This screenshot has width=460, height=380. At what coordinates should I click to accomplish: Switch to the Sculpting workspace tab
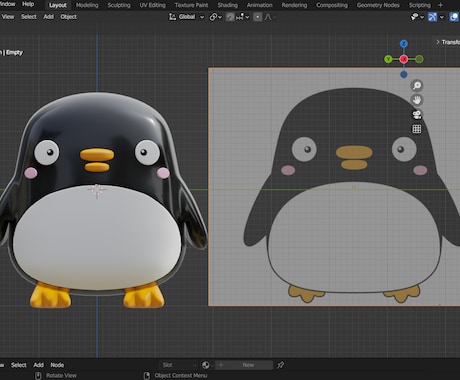(x=119, y=5)
